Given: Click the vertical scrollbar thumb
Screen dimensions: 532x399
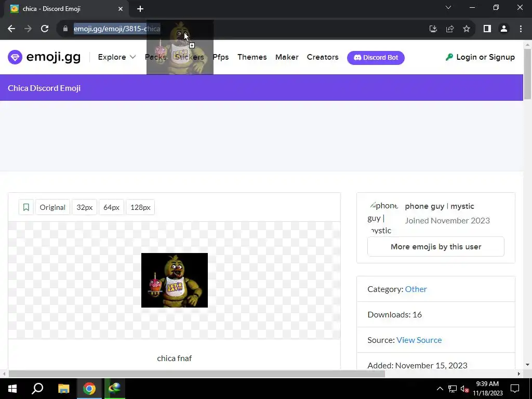Looking at the screenshot, I should 528,74.
